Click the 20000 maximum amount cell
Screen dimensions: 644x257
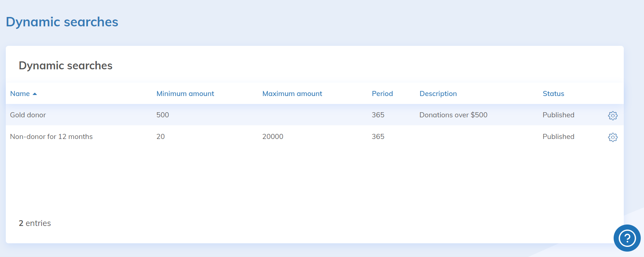tap(272, 137)
